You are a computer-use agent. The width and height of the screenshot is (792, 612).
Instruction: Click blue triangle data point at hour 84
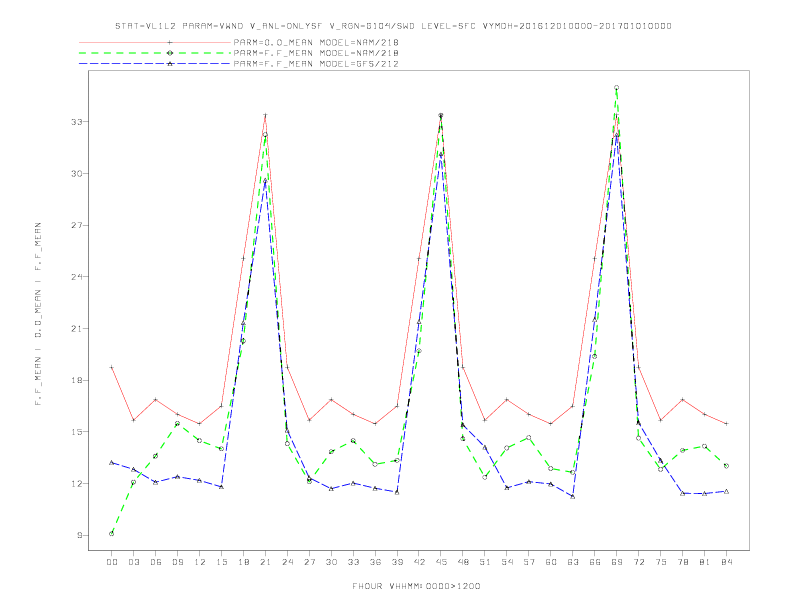pos(726,491)
